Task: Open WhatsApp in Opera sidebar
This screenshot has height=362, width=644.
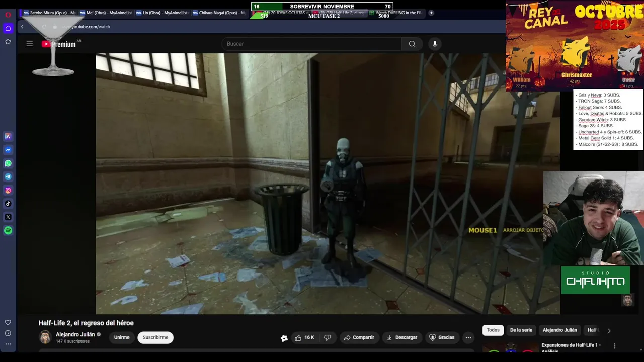Action: (8, 163)
